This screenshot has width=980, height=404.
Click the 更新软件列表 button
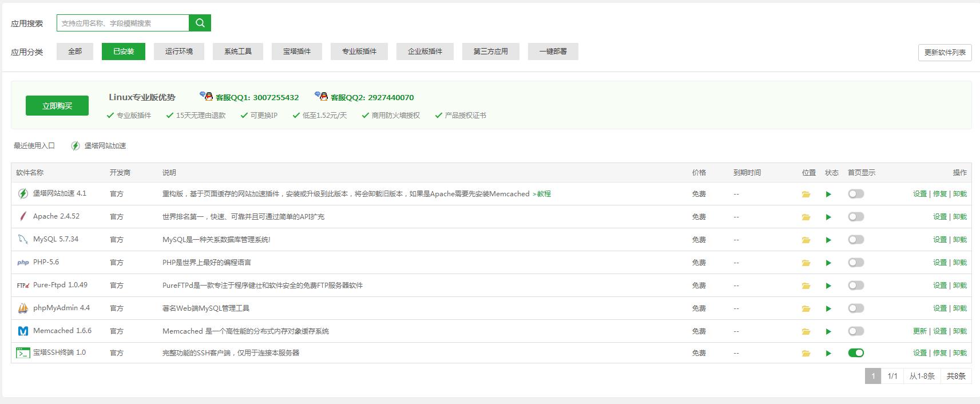(x=945, y=52)
